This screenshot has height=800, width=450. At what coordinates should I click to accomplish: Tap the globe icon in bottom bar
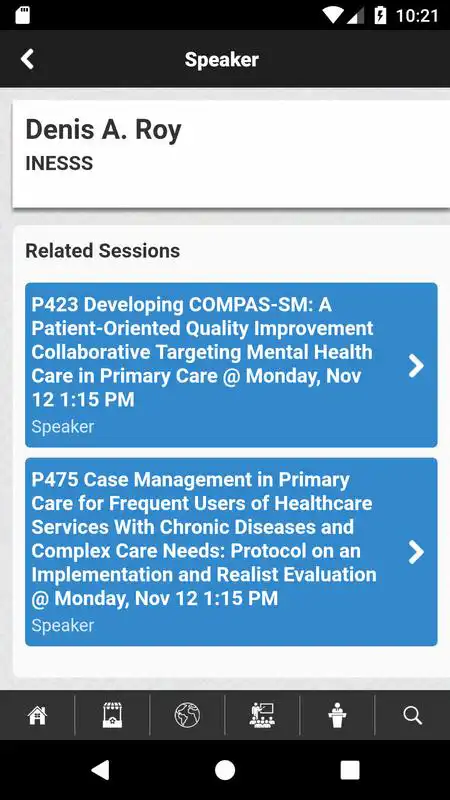[187, 715]
